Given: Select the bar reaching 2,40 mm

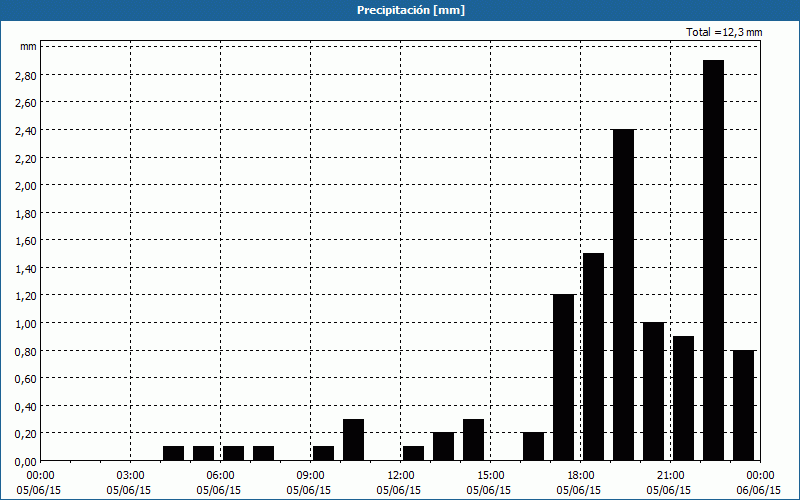Looking at the screenshot, I should 623,295.
